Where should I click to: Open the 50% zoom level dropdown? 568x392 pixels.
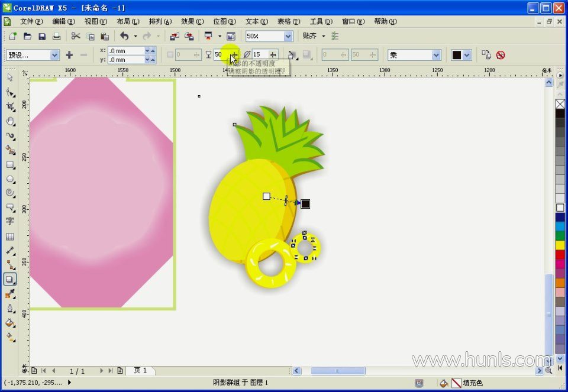point(288,37)
